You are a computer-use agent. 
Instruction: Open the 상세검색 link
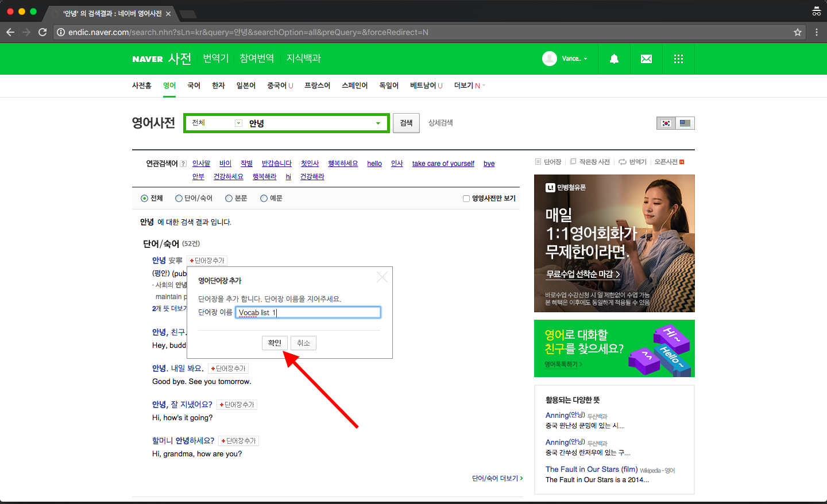(440, 123)
